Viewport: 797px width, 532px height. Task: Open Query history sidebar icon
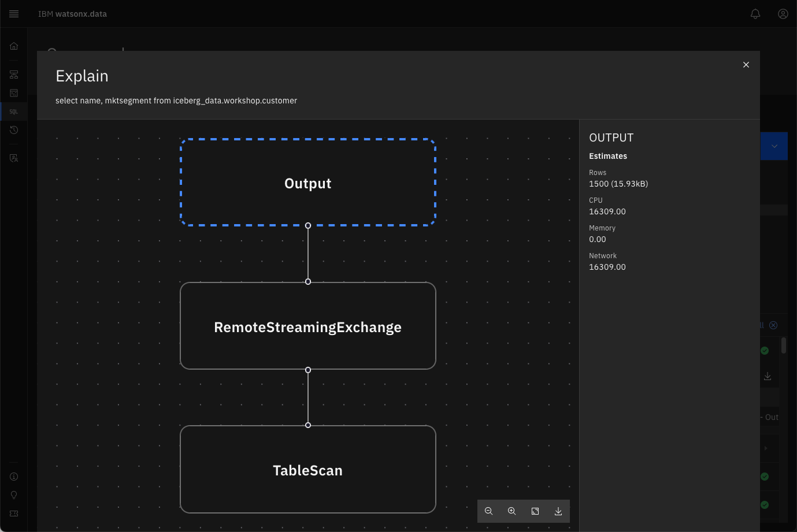pos(14,130)
